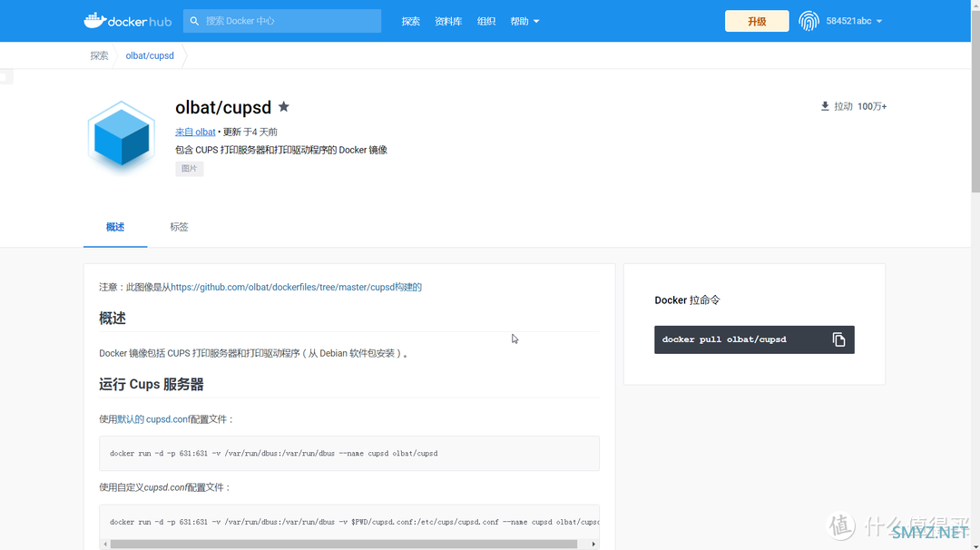Click the docker pull olbat/cupsd text
Viewport: 980px width, 550px height.
click(x=724, y=339)
